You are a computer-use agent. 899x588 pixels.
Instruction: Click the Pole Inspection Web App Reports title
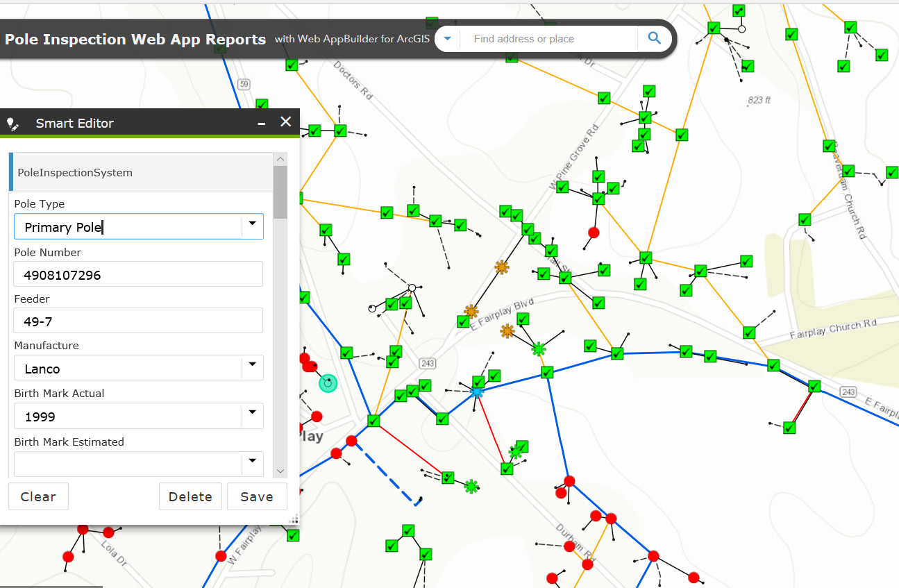point(135,40)
